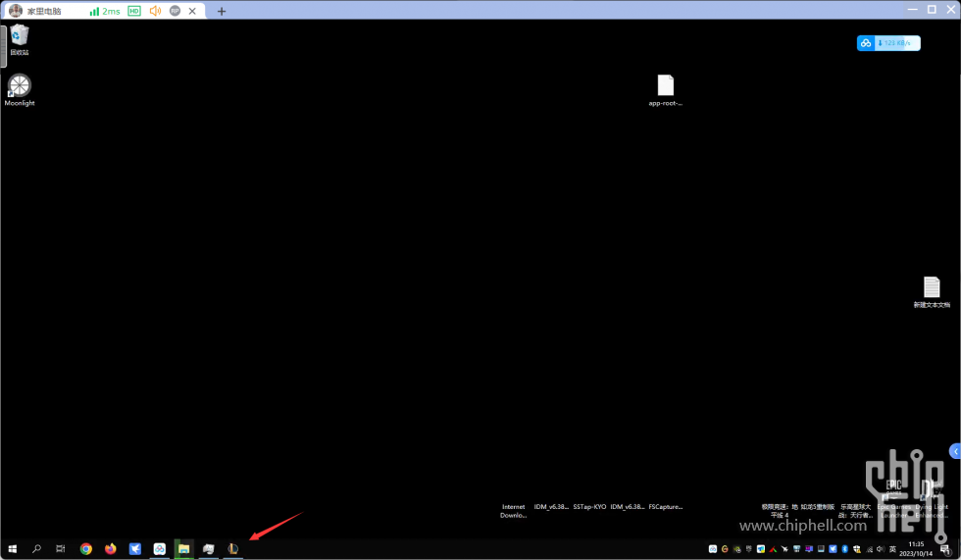Screen dimensions: 961x560
Task: Launch Google Chrome from the taskbar
Action: point(86,549)
